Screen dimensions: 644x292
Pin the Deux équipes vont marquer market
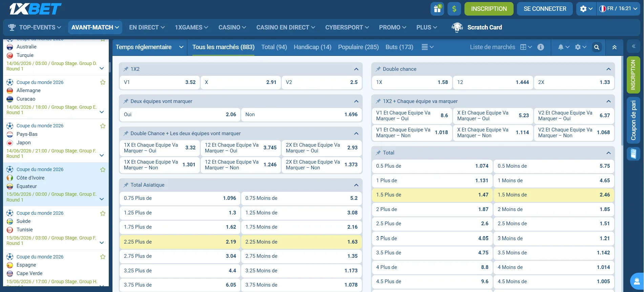click(126, 101)
